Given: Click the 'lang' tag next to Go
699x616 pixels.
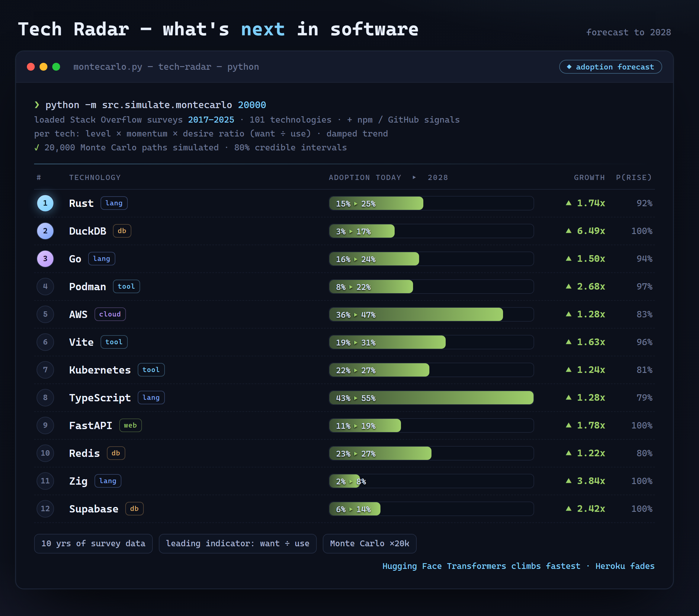Looking at the screenshot, I should pos(101,258).
